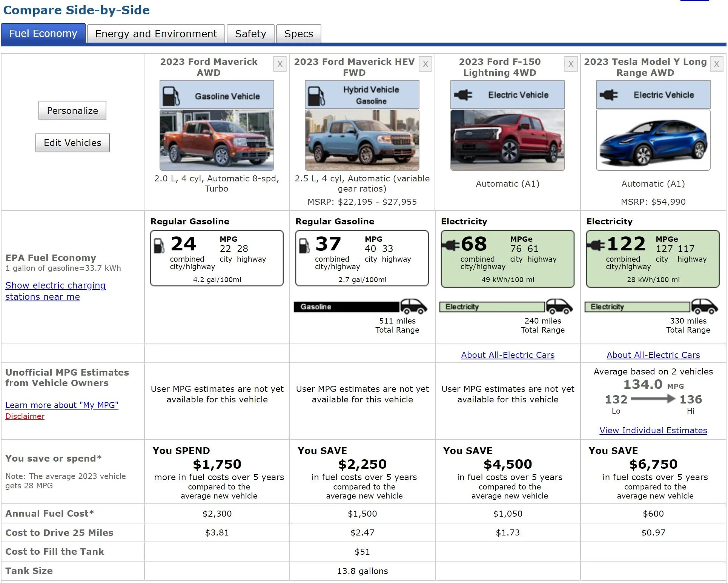Click the Edit Vehicles button
The height and width of the screenshot is (583, 728).
point(72,143)
